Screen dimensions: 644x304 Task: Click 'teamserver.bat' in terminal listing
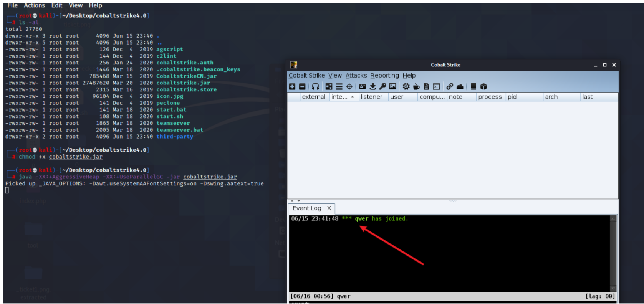(x=180, y=130)
